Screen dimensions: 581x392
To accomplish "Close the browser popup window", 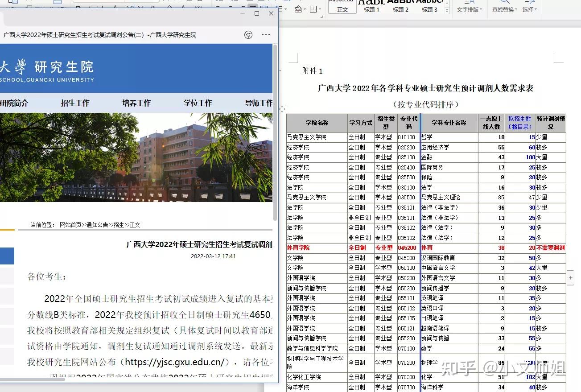I will (271, 13).
